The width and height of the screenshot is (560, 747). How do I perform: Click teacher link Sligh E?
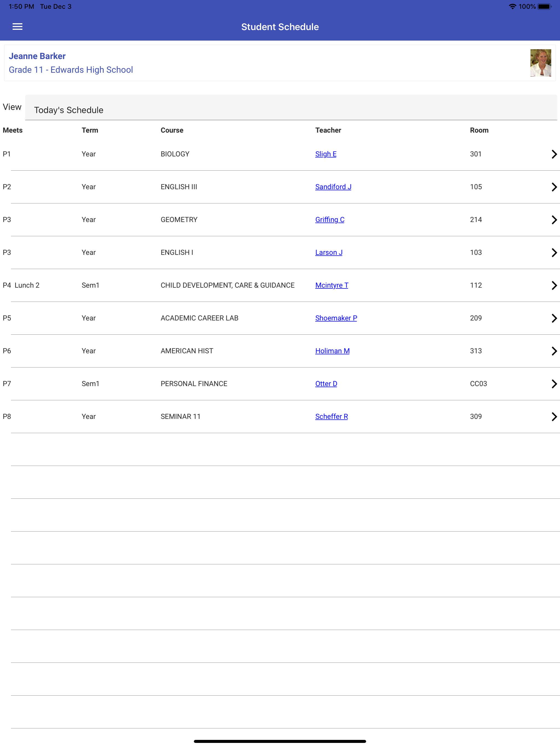click(x=326, y=154)
